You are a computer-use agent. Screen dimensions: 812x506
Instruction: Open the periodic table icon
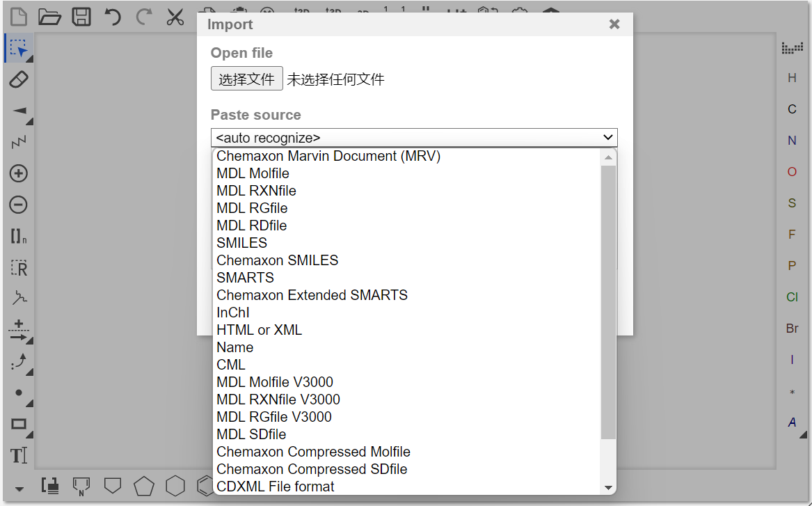click(x=793, y=48)
